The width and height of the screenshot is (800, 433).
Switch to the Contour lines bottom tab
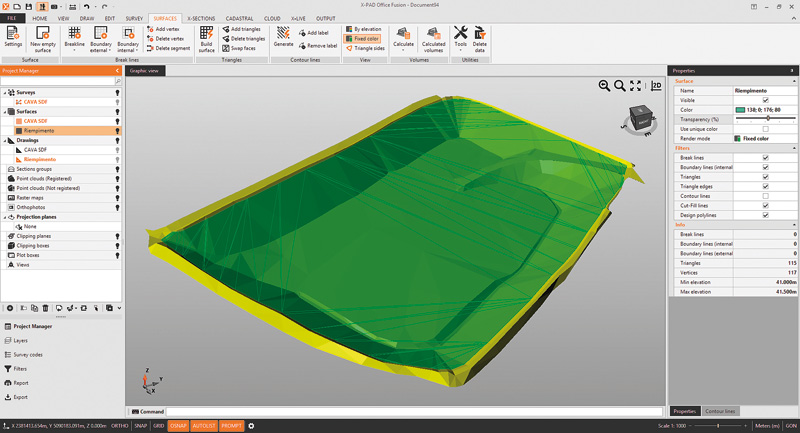pos(720,411)
